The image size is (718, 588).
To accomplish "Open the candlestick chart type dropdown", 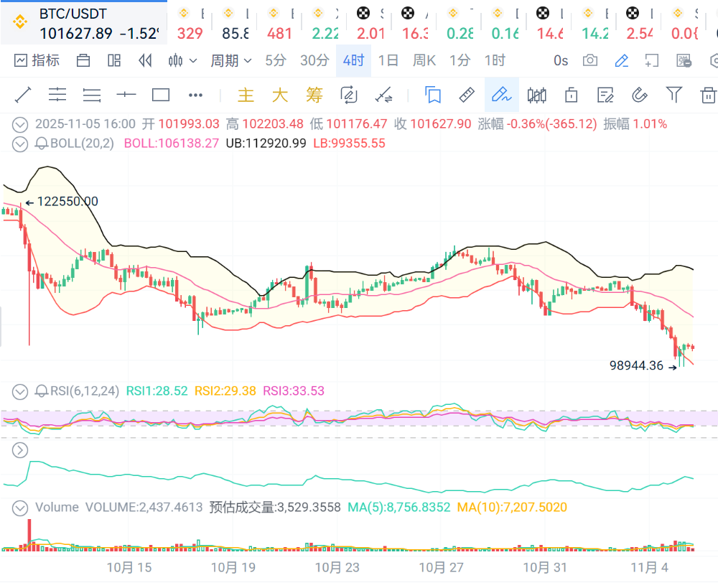I will (x=182, y=61).
